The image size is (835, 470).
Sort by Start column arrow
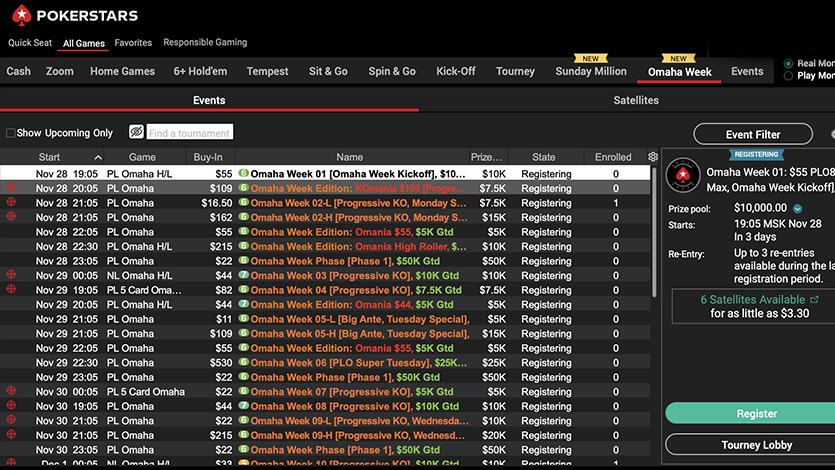(97, 157)
